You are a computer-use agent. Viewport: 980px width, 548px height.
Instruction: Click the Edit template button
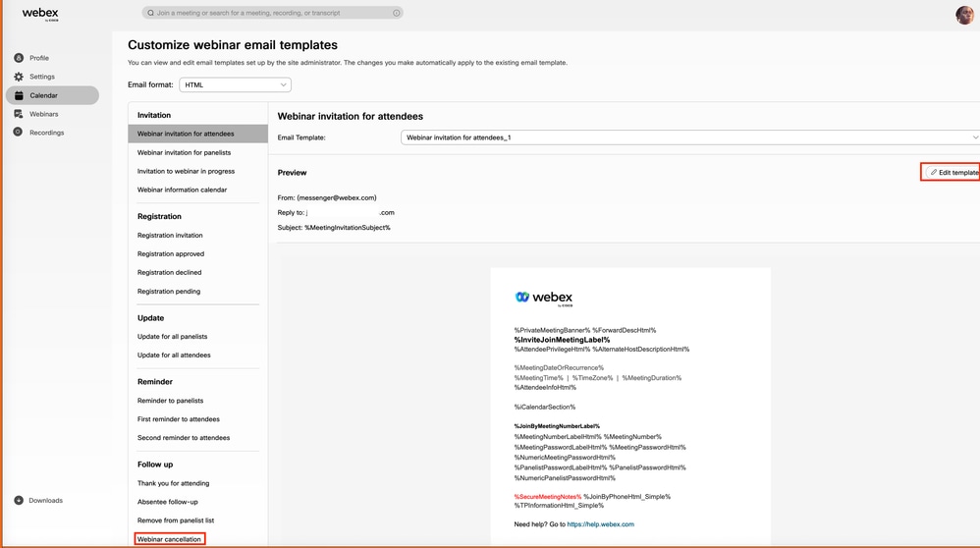tap(952, 172)
